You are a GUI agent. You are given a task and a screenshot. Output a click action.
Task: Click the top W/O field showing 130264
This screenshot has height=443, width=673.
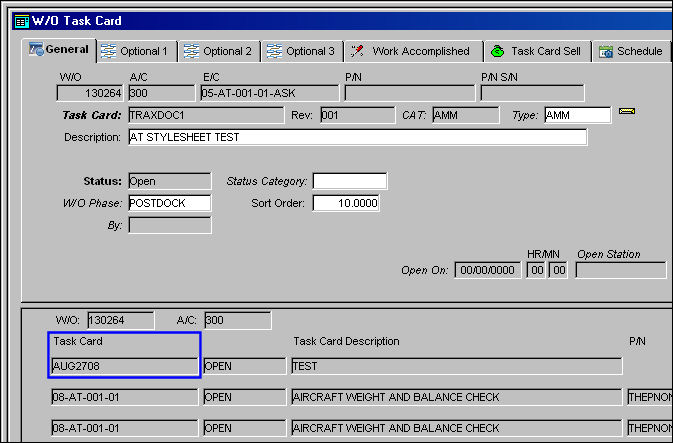(x=90, y=93)
